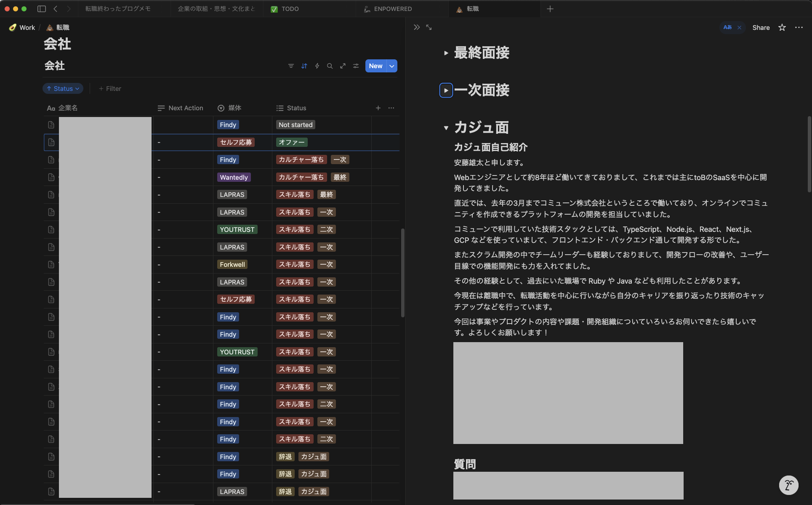The width and height of the screenshot is (812, 505).
Task: Expand the 一次面接 toggle heading
Action: point(446,90)
